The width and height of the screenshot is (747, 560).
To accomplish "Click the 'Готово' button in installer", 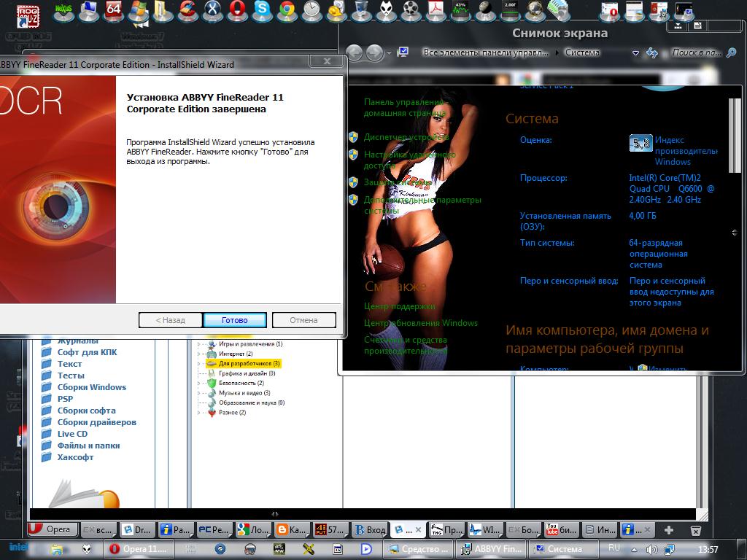I will click(234, 320).
